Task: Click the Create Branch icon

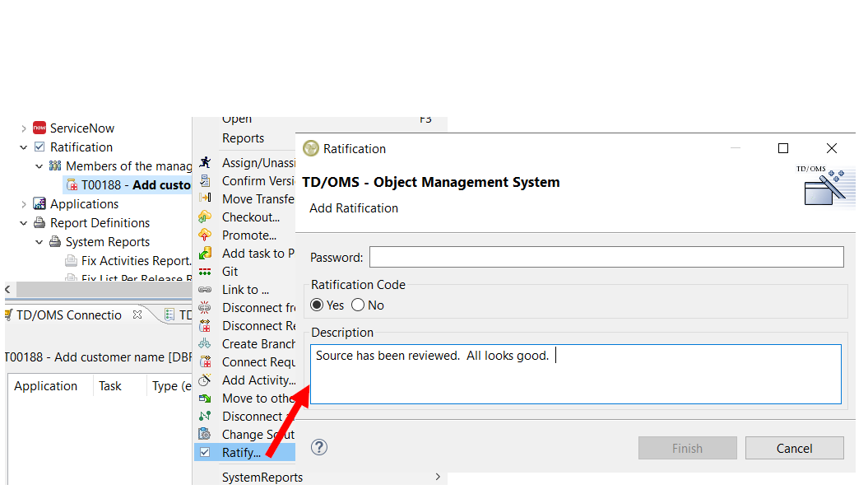Action: tap(205, 344)
